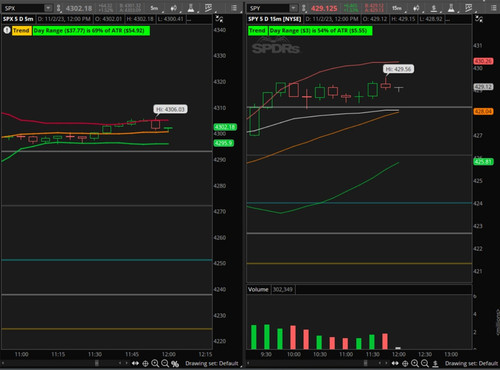Click SPX 4302.18 last price in header
Image resolution: width=500 pixels, height=370 pixels.
click(79, 8)
